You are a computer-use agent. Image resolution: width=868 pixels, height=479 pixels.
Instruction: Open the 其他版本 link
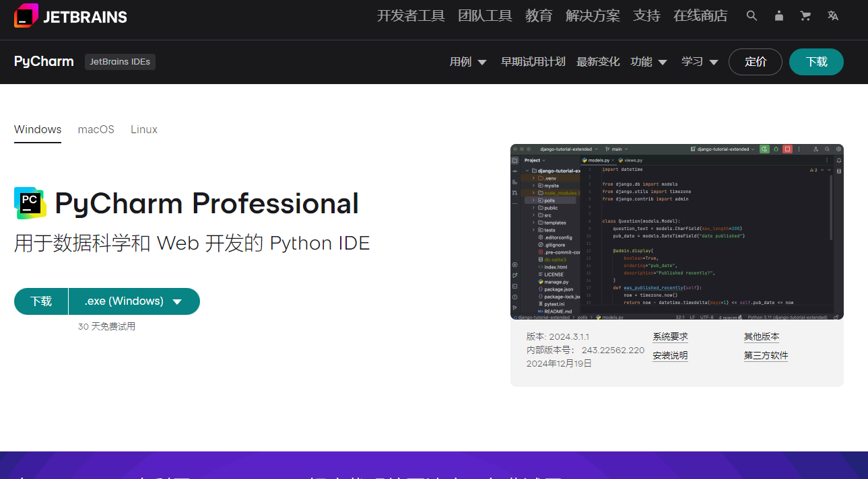762,337
